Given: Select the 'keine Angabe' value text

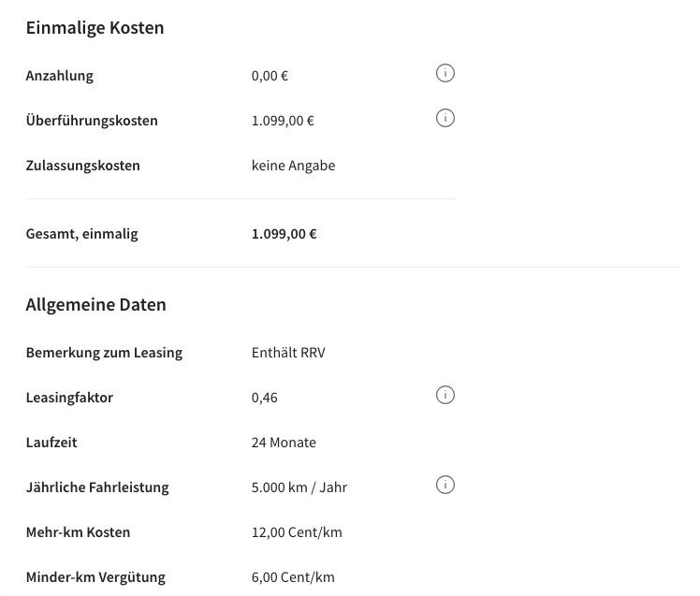Looking at the screenshot, I should [x=293, y=166].
